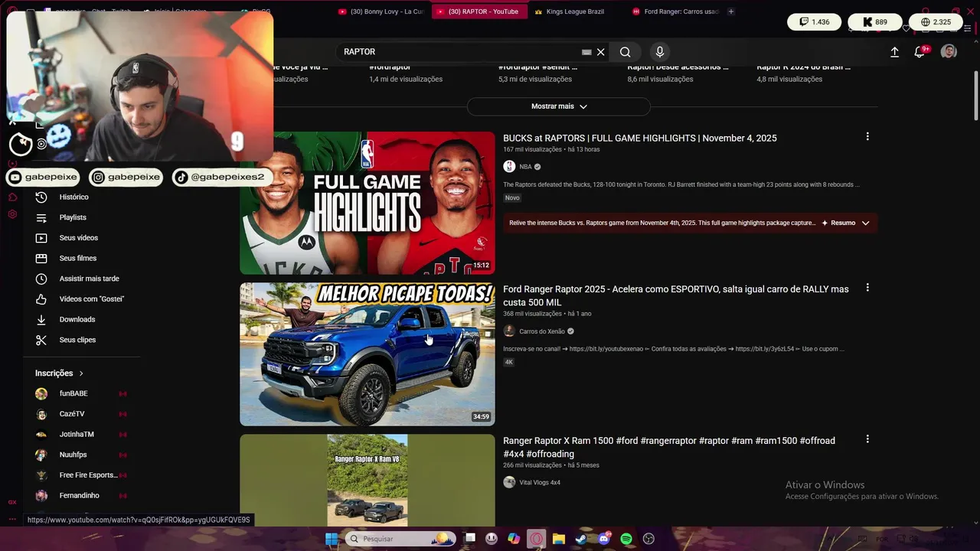
Task: Open Opera GX settings gear in sidebar
Action: [x=12, y=214]
